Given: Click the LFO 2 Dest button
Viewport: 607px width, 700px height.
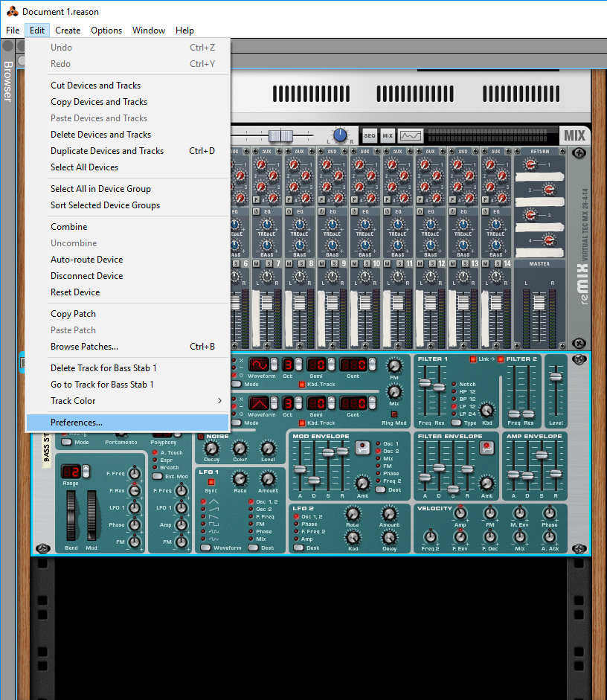Looking at the screenshot, I should (x=298, y=548).
